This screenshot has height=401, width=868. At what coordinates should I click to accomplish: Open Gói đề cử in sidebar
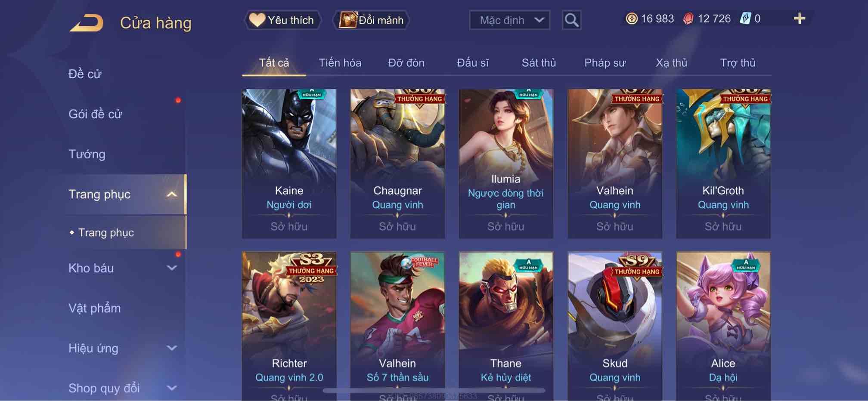coord(95,114)
